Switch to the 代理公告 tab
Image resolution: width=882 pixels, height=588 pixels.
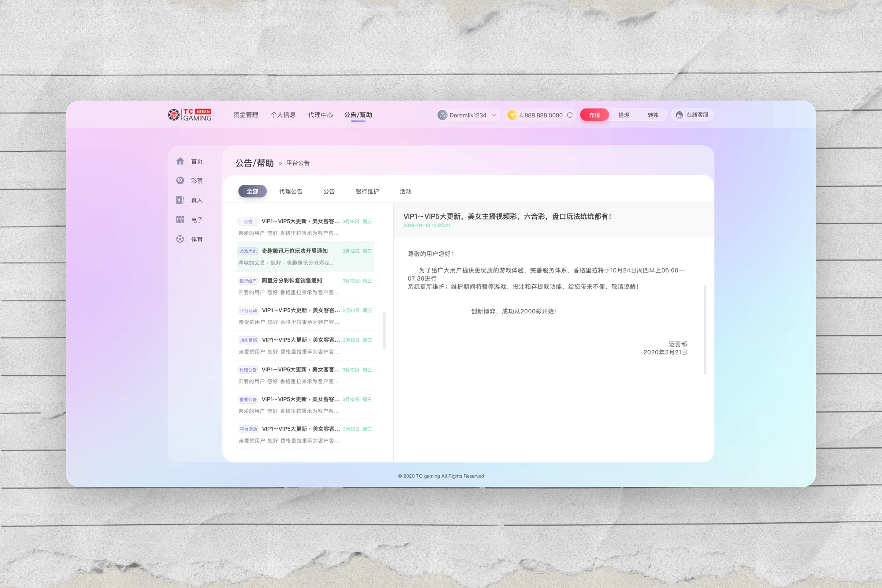coord(291,191)
